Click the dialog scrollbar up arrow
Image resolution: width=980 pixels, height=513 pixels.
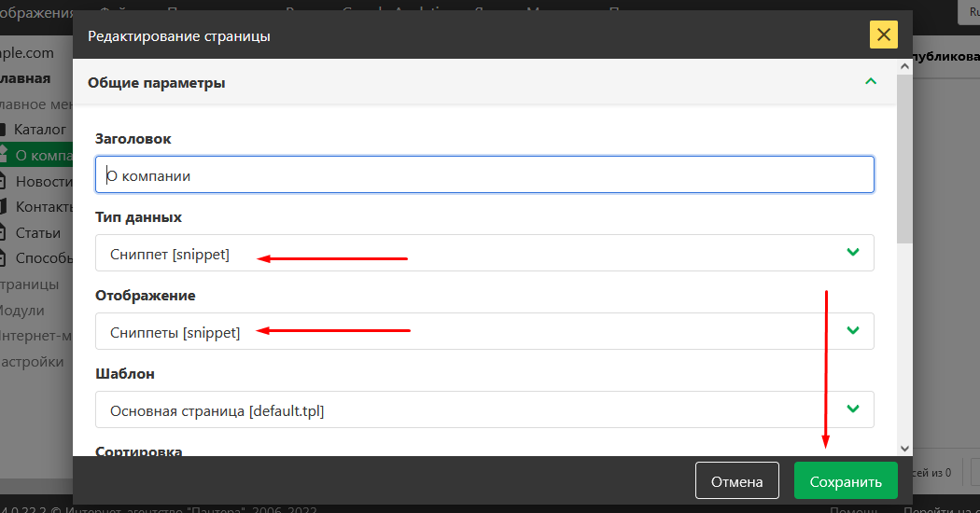[904, 66]
